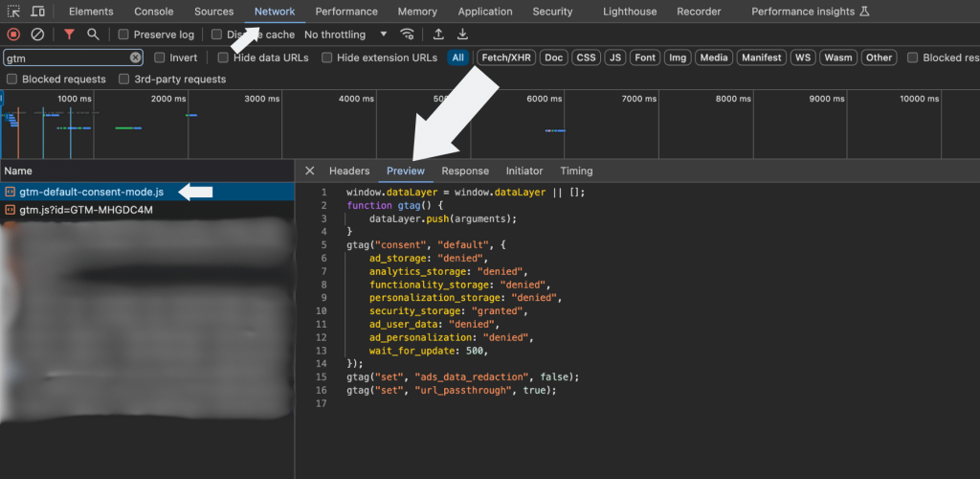Click the ads_data_redaction code line
The image size is (980, 479).
point(463,377)
